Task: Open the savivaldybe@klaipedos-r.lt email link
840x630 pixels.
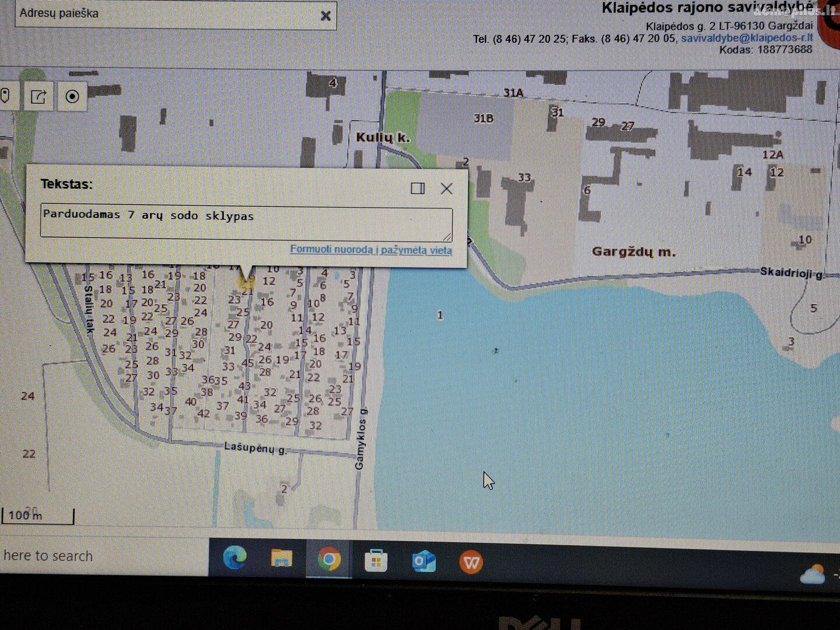Action: point(747,38)
